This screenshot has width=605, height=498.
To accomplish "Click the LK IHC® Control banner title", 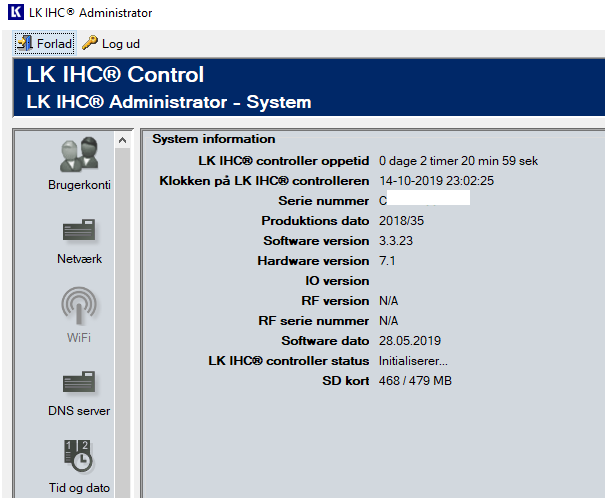I will click(x=115, y=74).
